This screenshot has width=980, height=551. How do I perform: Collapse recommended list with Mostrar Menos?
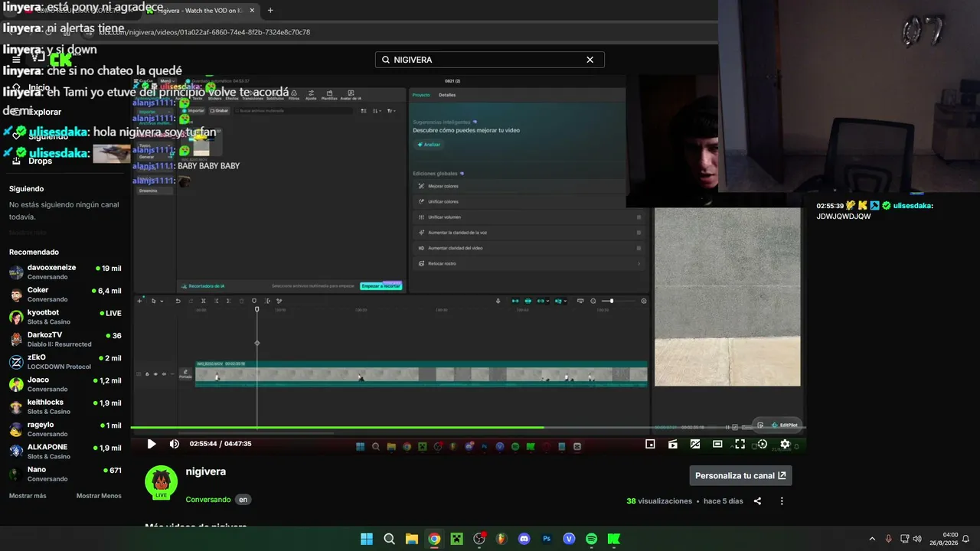coord(99,496)
